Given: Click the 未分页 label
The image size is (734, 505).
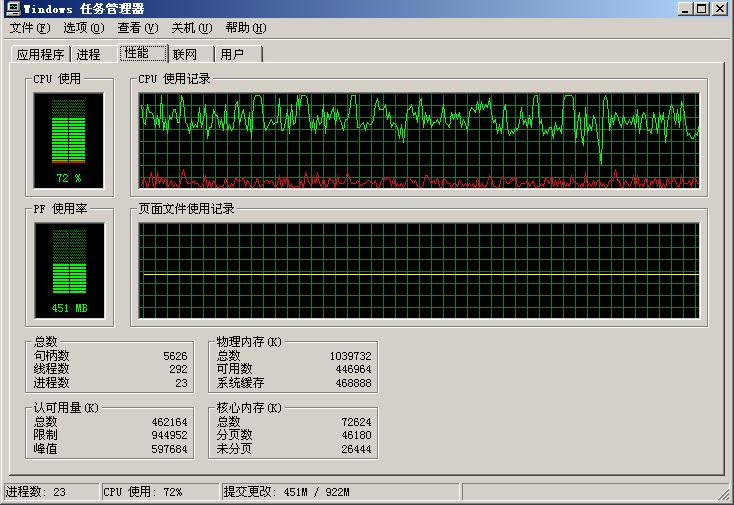Looking at the screenshot, I should tap(234, 448).
